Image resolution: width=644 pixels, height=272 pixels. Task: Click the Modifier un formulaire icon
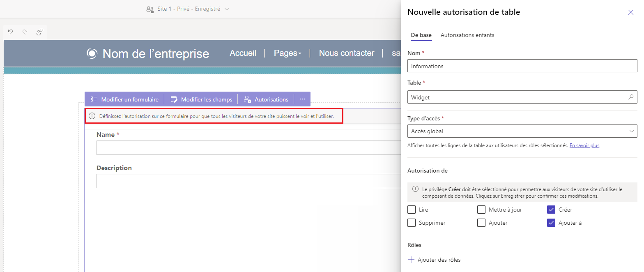tap(94, 99)
